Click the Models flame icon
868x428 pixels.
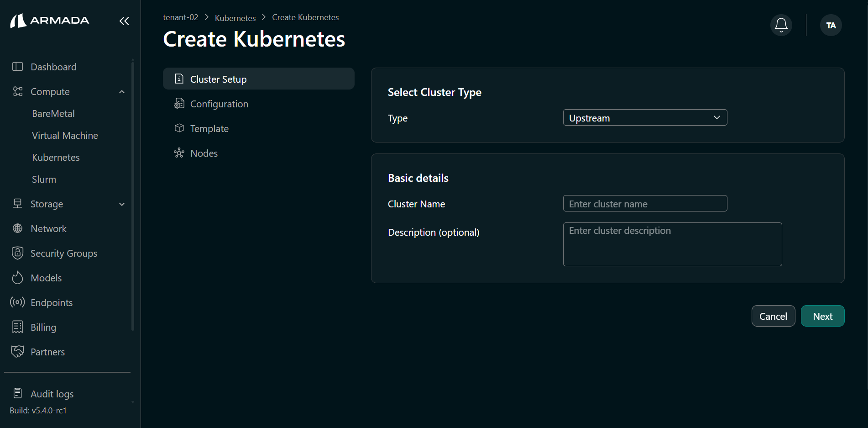pyautogui.click(x=17, y=278)
